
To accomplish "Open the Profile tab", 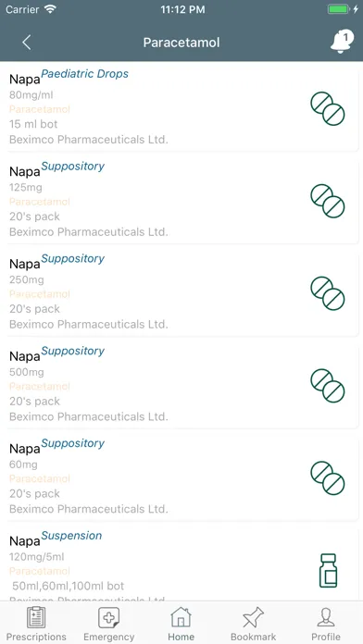I will (326, 624).
